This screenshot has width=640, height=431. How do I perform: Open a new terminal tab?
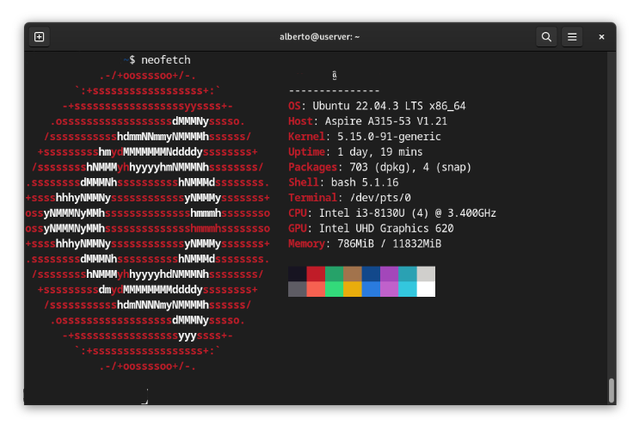pos(39,37)
